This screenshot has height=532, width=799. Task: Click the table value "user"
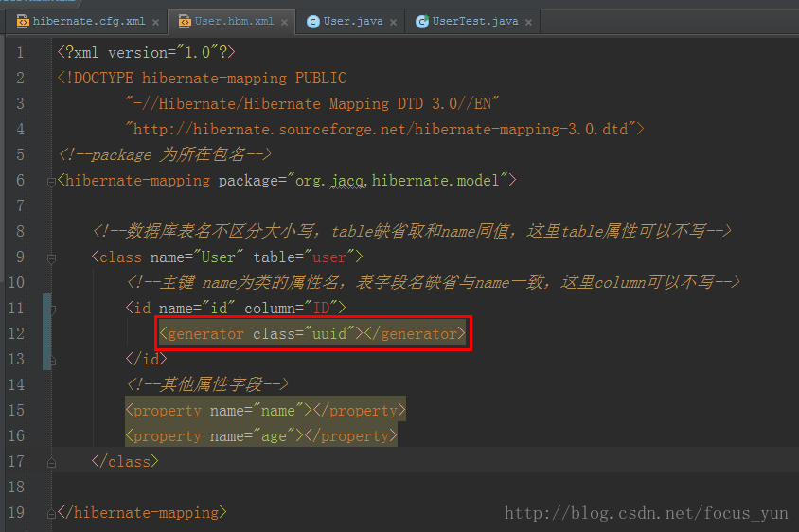tap(329, 257)
